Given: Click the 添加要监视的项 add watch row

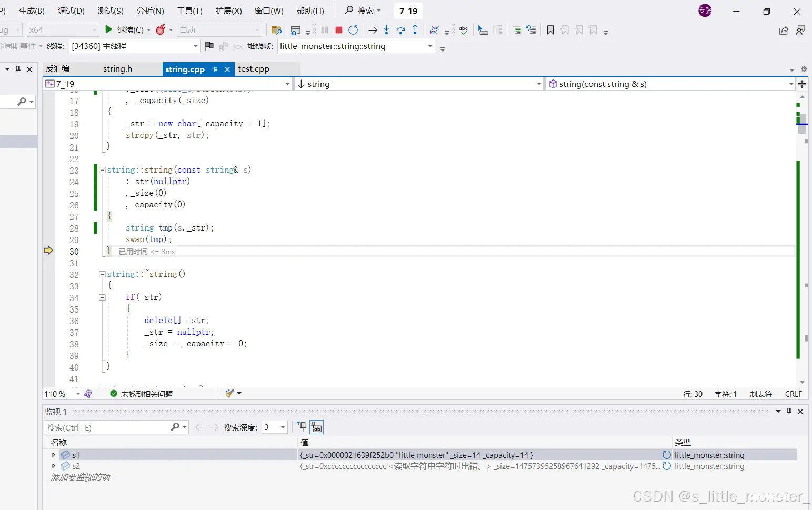Looking at the screenshot, I should click(x=81, y=477).
